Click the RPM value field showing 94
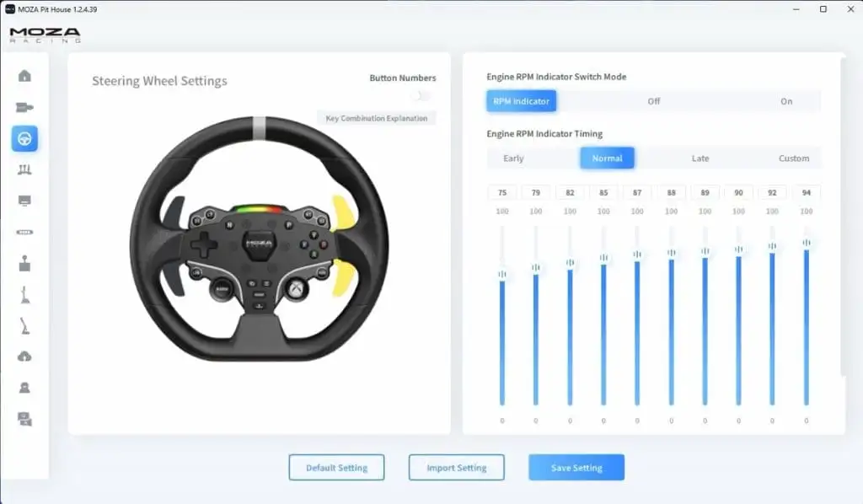863x504 pixels. pos(806,193)
